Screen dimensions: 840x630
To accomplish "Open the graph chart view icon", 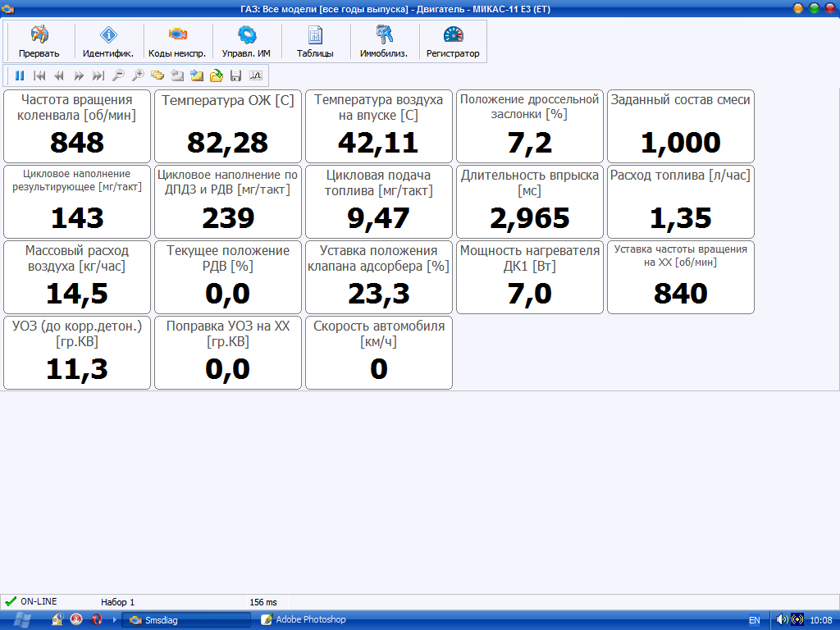I will click(x=255, y=75).
